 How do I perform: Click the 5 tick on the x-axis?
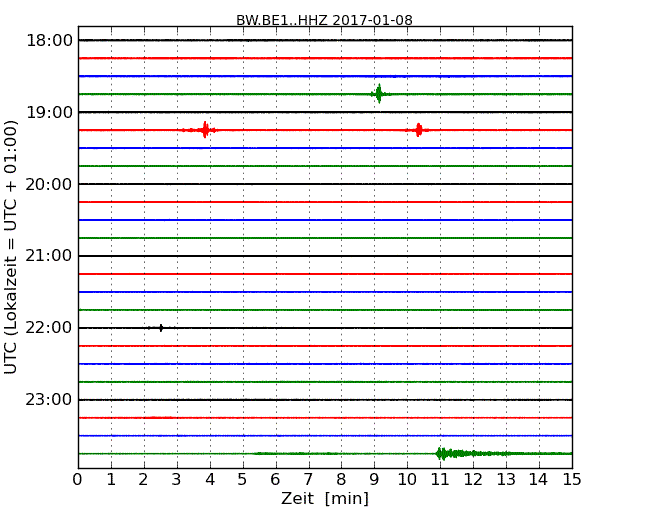point(242,480)
